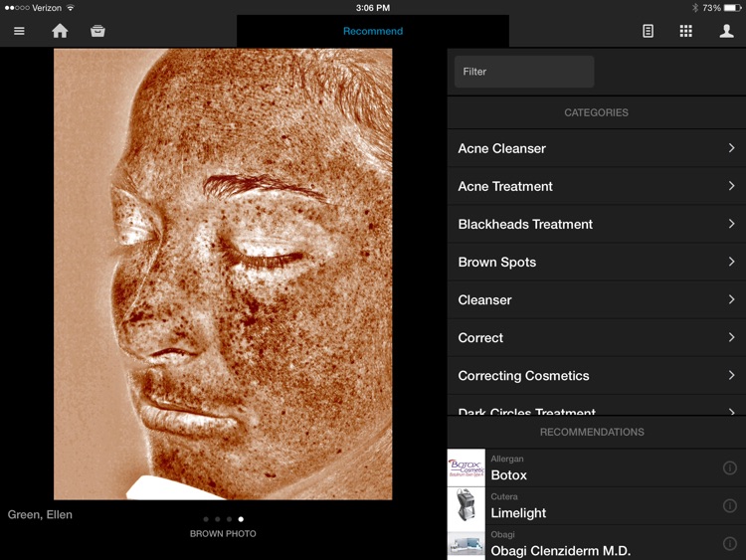Tap the brown analysis face photo
The height and width of the screenshot is (560, 746).
tap(223, 275)
